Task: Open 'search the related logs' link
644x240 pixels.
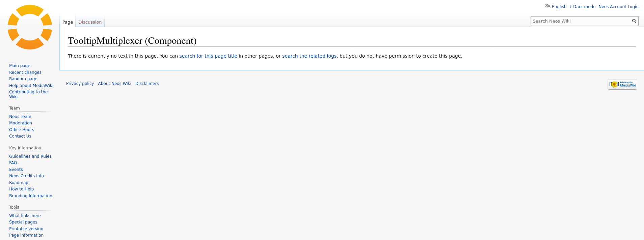Action: (309, 56)
